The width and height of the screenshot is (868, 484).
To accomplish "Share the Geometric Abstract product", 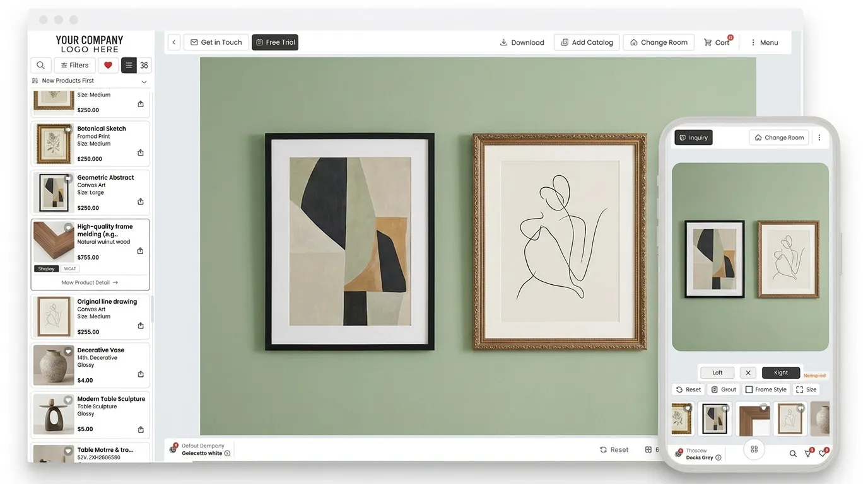I will 141,202.
